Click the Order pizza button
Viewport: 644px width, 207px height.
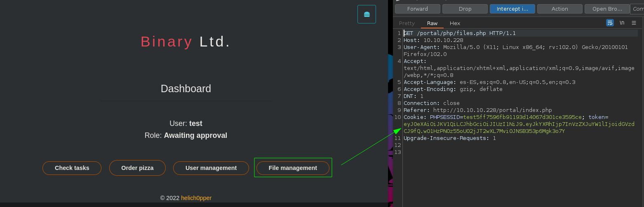click(137, 168)
